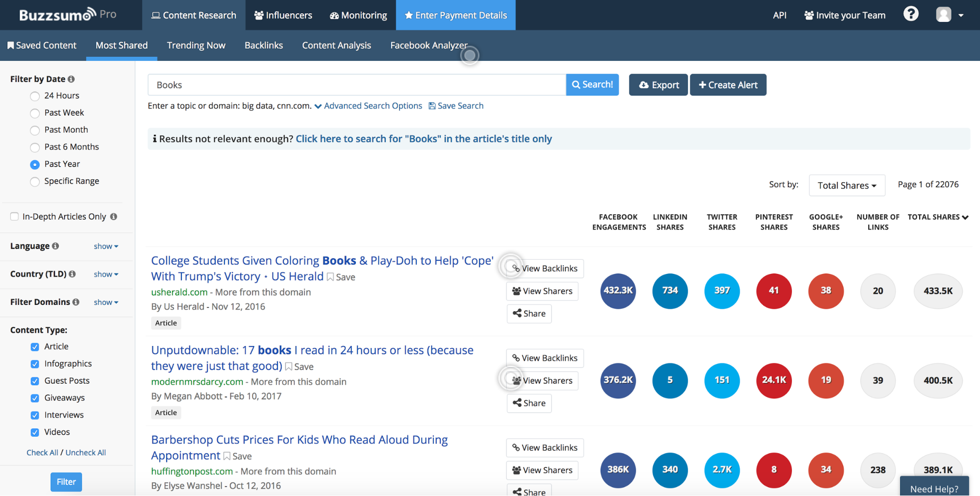Screen dimensions: 980x496
Task: Click Save Search link
Action: pos(456,106)
